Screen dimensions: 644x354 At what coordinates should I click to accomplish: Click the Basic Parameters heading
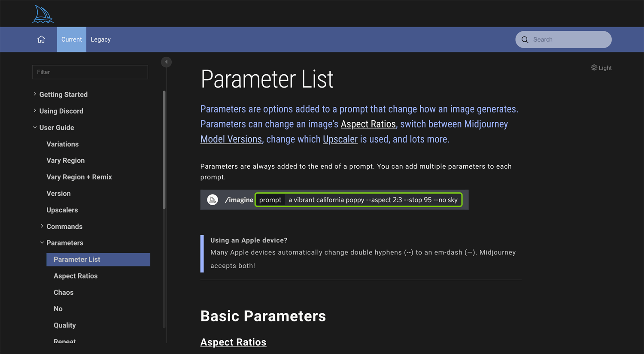pos(263,316)
